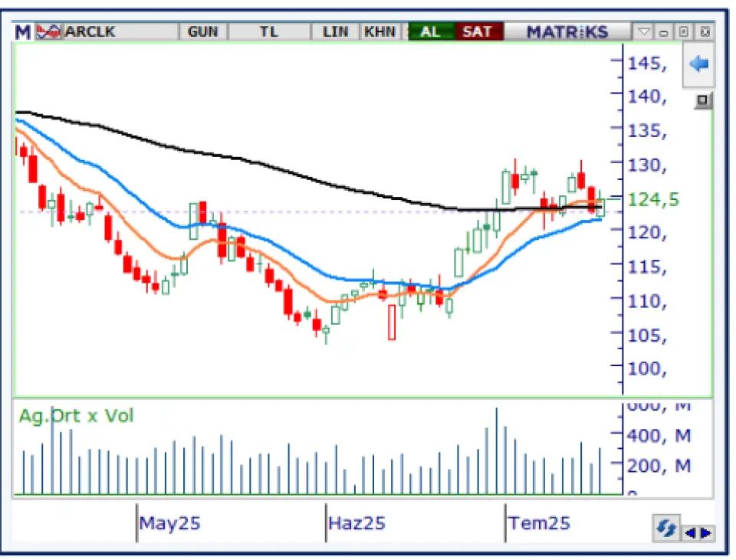
Task: Click the 110, price axis label
Action: coord(647,301)
